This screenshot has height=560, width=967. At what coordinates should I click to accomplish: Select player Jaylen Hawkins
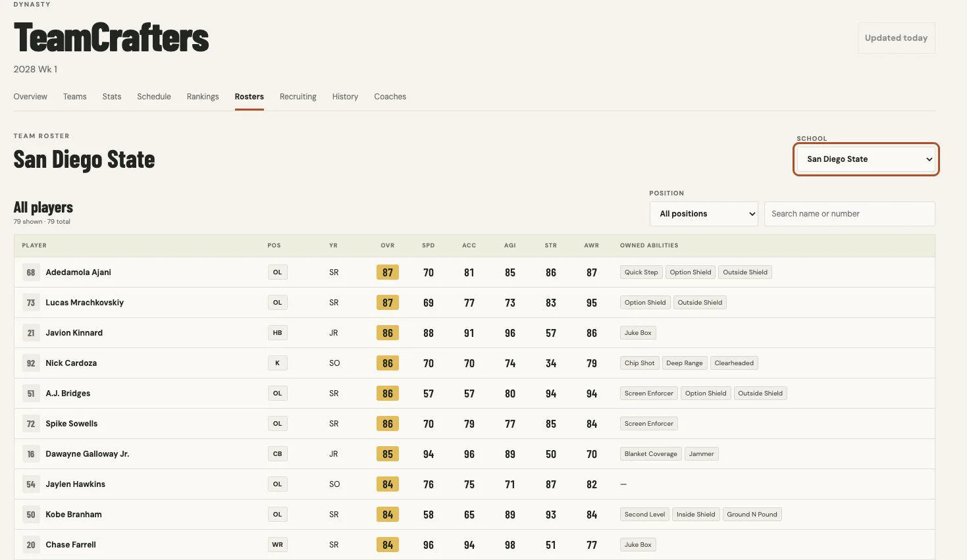coord(76,484)
